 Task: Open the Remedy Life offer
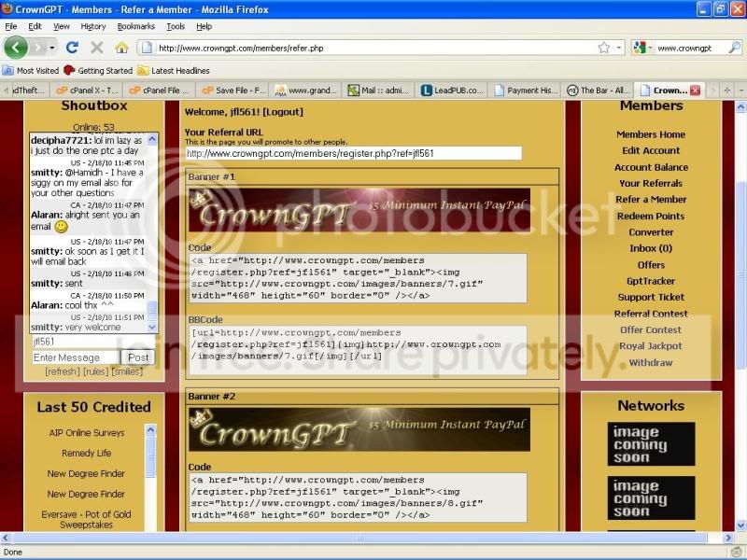pyautogui.click(x=87, y=454)
